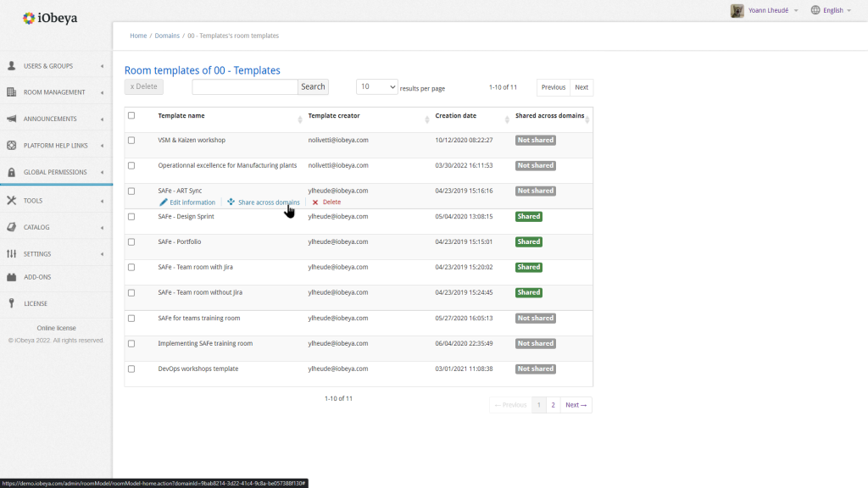
Task: Check SAFe - Team room without Jira row
Action: click(x=131, y=292)
